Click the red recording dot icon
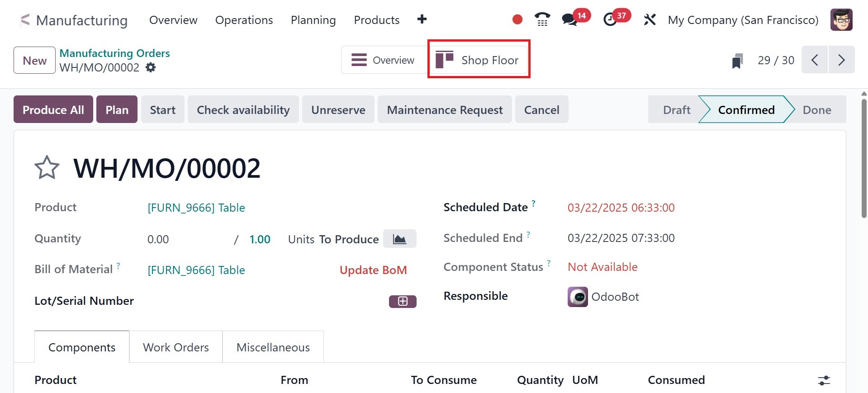868x393 pixels. click(517, 19)
